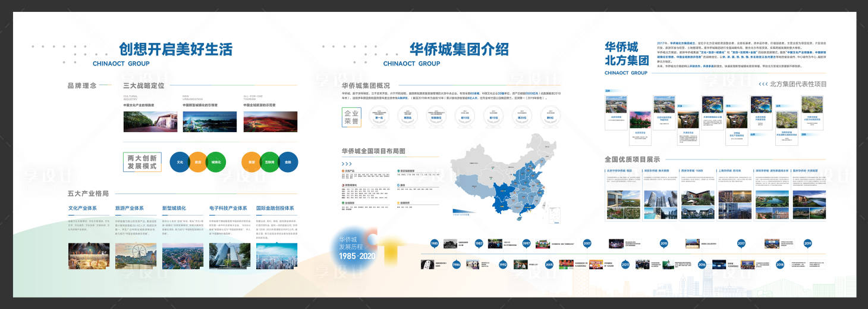The image size is (868, 309).
Task: Click the 五大产业格局 heading
Action: [x=88, y=193]
